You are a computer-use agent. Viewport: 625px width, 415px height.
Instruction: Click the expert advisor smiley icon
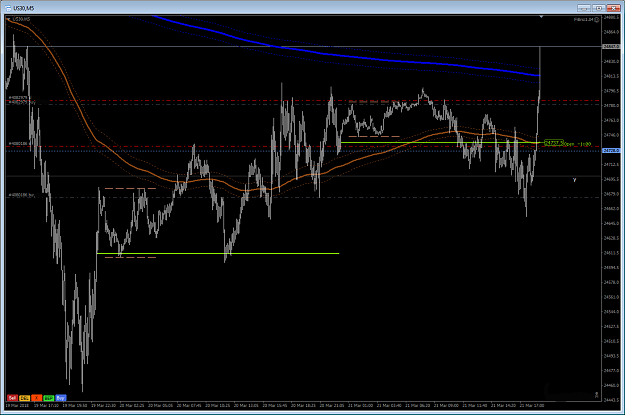pyautogui.click(x=597, y=19)
